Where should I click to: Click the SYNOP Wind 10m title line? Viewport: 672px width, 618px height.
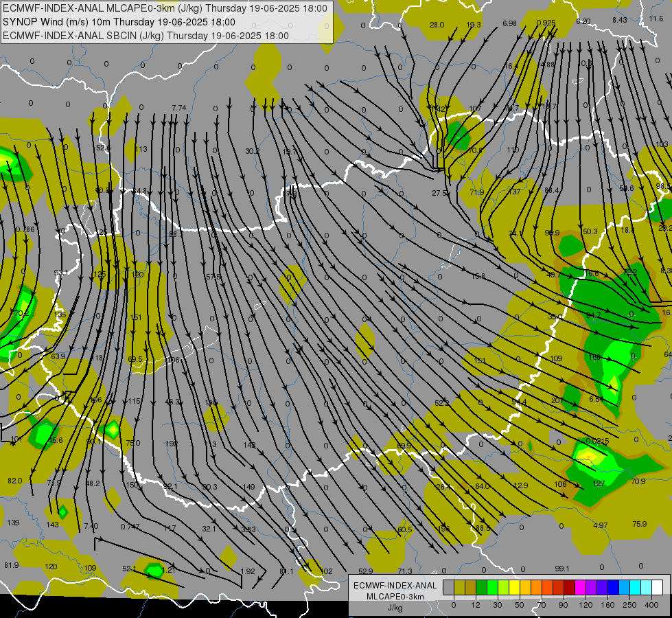119,22
